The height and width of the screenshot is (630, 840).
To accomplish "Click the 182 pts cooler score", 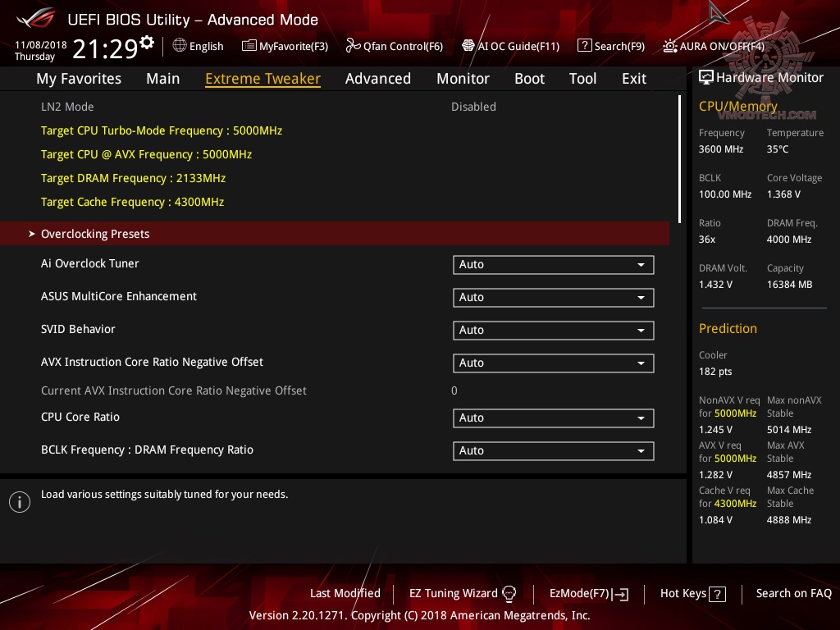I will 715,372.
